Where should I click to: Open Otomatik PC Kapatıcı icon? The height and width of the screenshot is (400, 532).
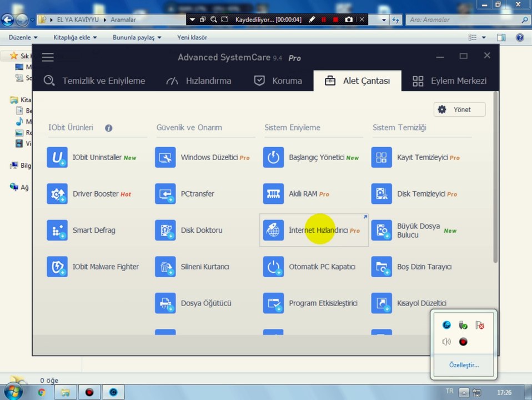pyautogui.click(x=273, y=267)
